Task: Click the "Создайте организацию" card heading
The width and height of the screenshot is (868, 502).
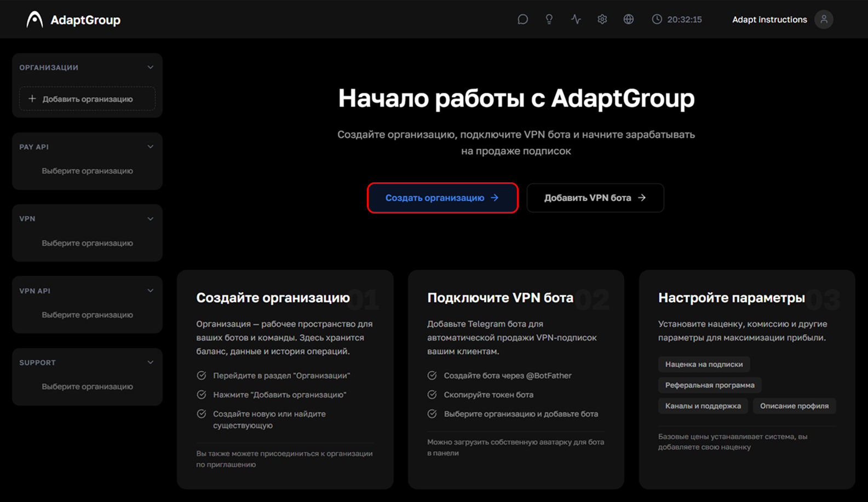Action: [273, 298]
